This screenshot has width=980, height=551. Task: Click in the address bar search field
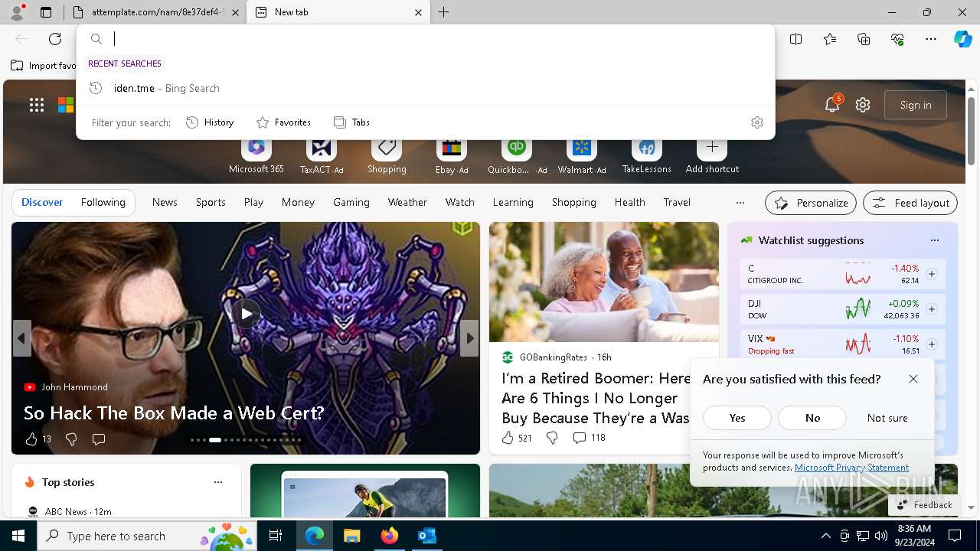point(426,39)
